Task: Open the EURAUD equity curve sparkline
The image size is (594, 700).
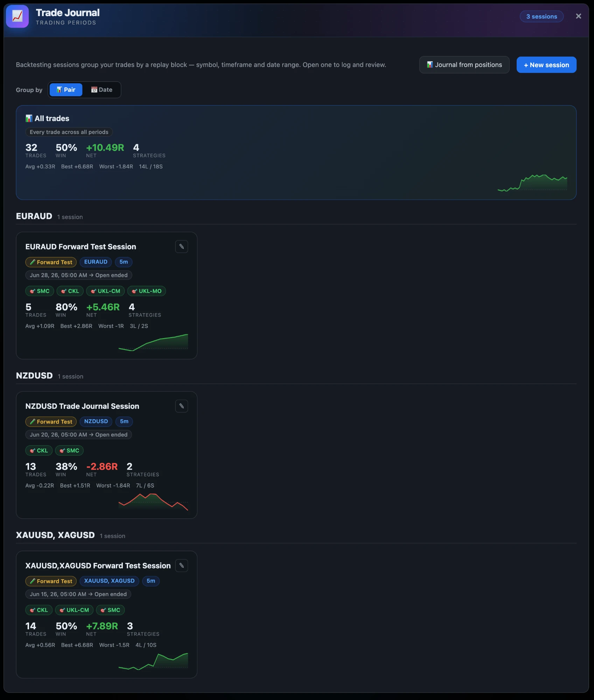Action: pyautogui.click(x=153, y=342)
